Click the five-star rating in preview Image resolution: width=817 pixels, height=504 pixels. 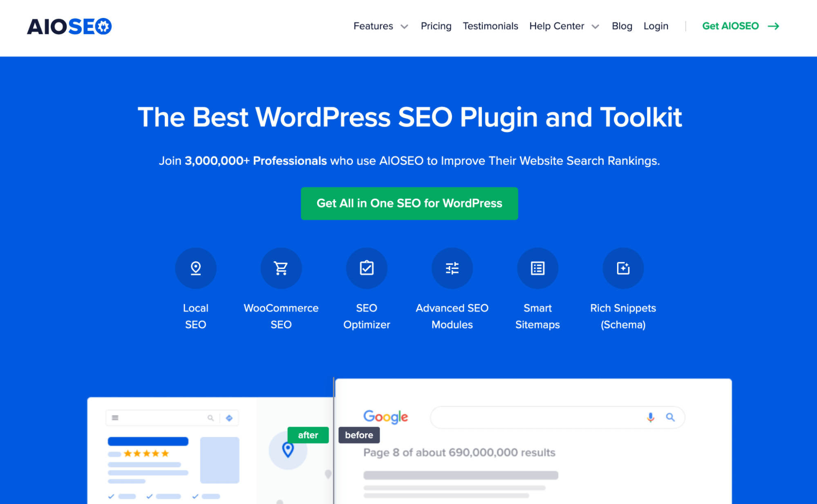tap(146, 453)
